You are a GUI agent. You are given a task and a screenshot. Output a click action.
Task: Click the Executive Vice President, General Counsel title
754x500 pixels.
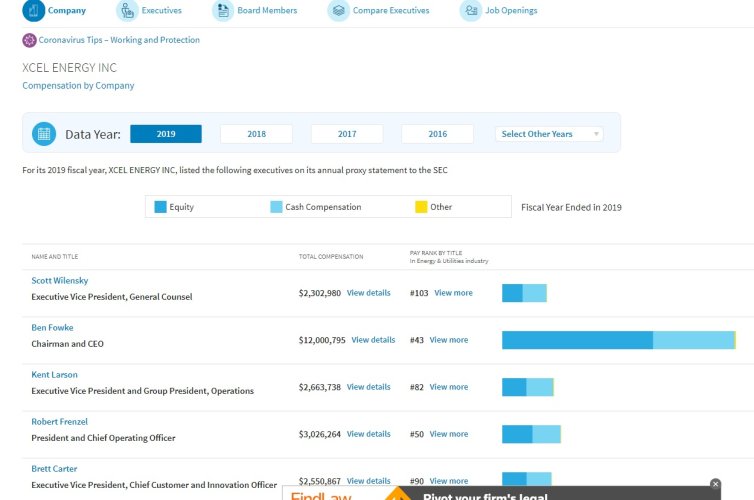pyautogui.click(x=112, y=297)
